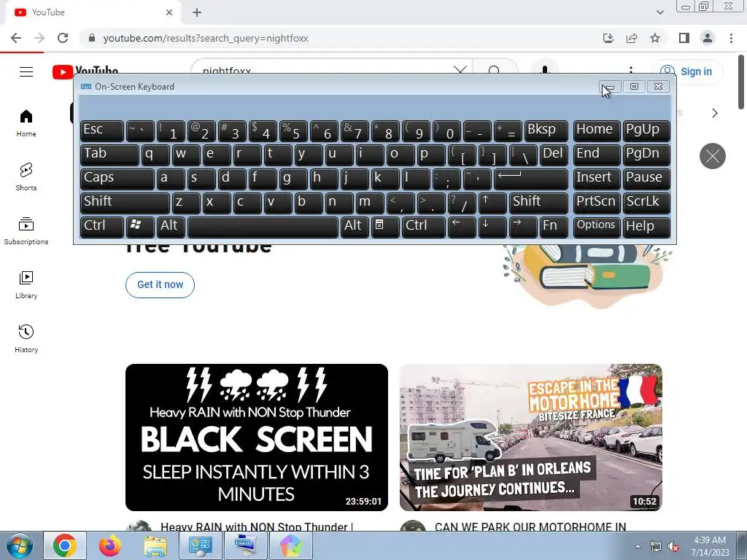Open History in the YouTube sidebar
This screenshot has height=560, width=747.
[26, 338]
